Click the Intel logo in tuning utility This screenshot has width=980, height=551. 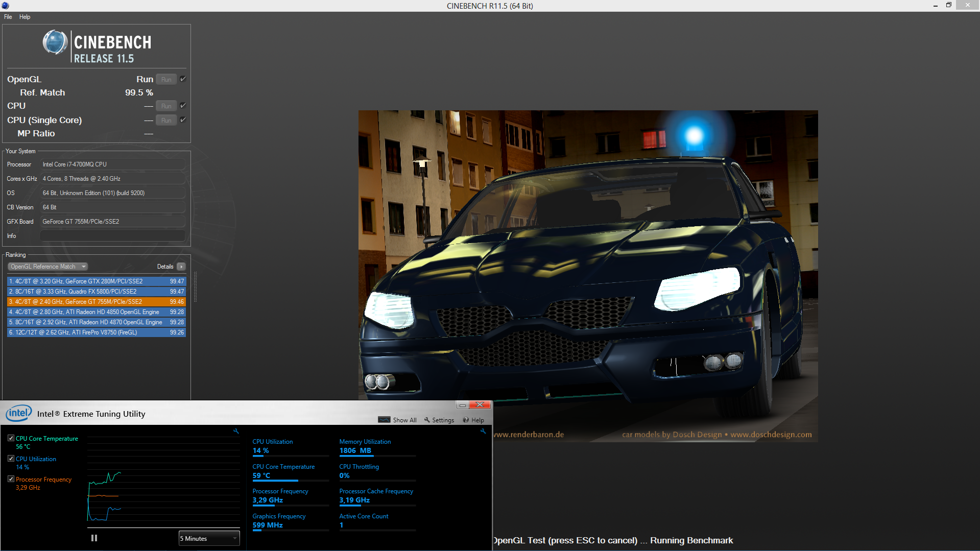click(19, 413)
